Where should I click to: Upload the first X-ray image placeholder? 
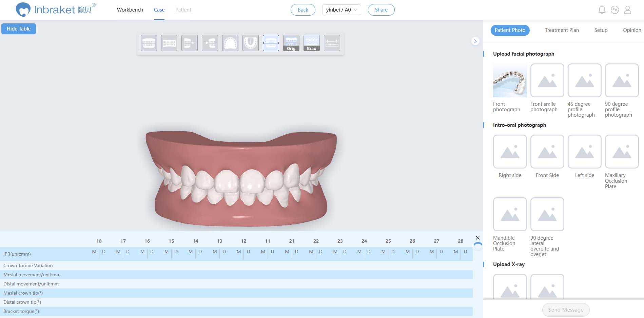click(510, 286)
